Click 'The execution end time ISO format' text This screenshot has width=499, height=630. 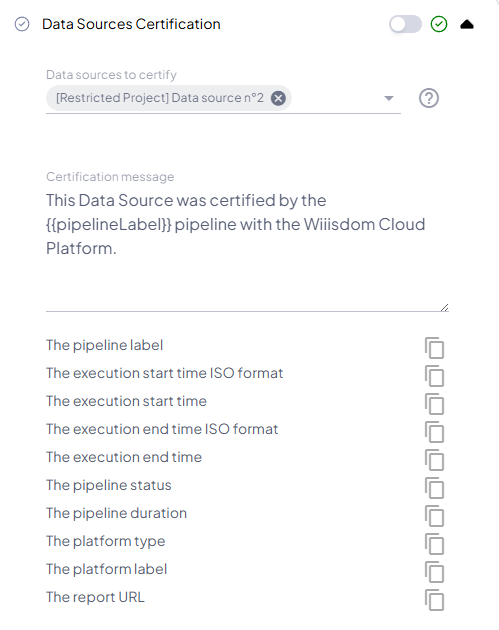pyautogui.click(x=162, y=429)
